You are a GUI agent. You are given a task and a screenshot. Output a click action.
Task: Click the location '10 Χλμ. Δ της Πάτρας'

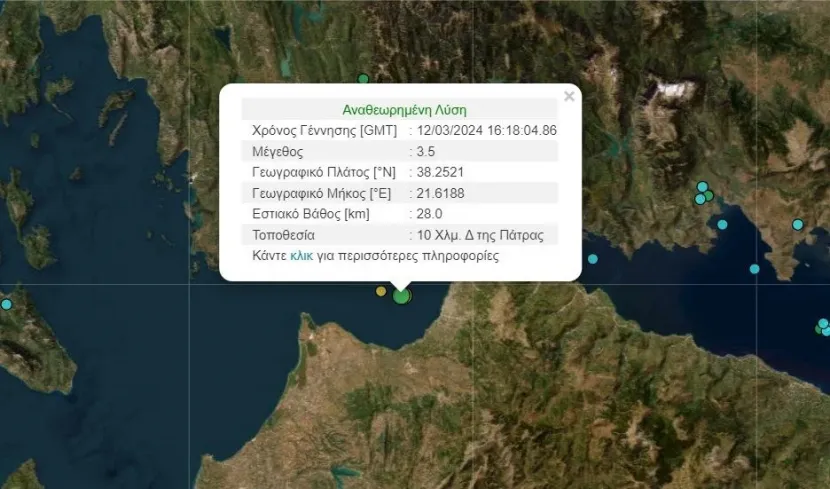pyautogui.click(x=480, y=235)
